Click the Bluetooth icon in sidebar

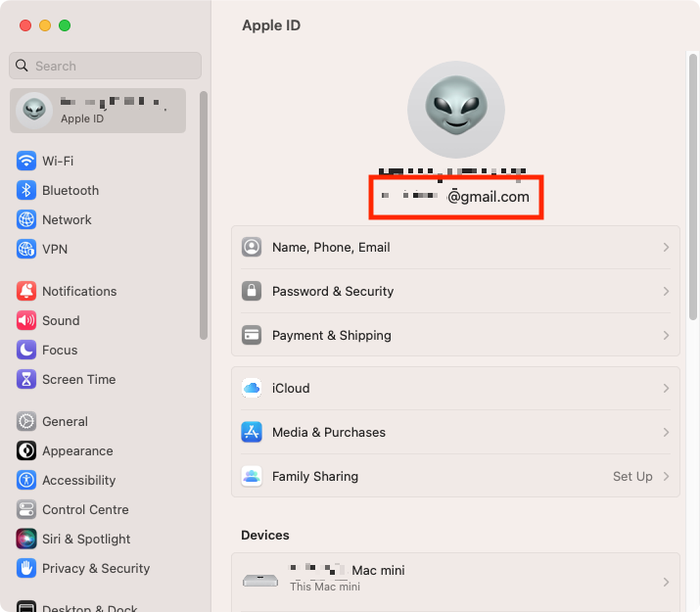click(x=26, y=190)
